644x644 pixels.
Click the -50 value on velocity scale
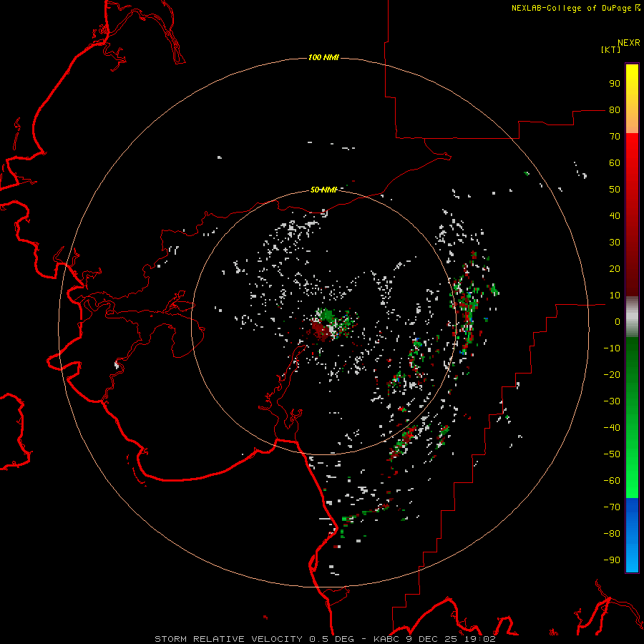(612, 454)
